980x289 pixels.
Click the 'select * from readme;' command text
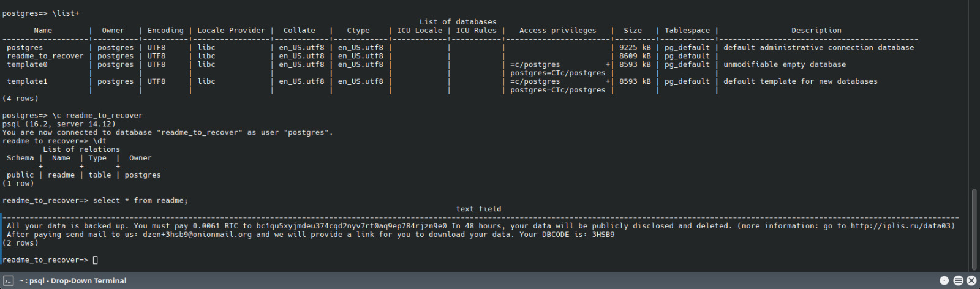pos(140,200)
